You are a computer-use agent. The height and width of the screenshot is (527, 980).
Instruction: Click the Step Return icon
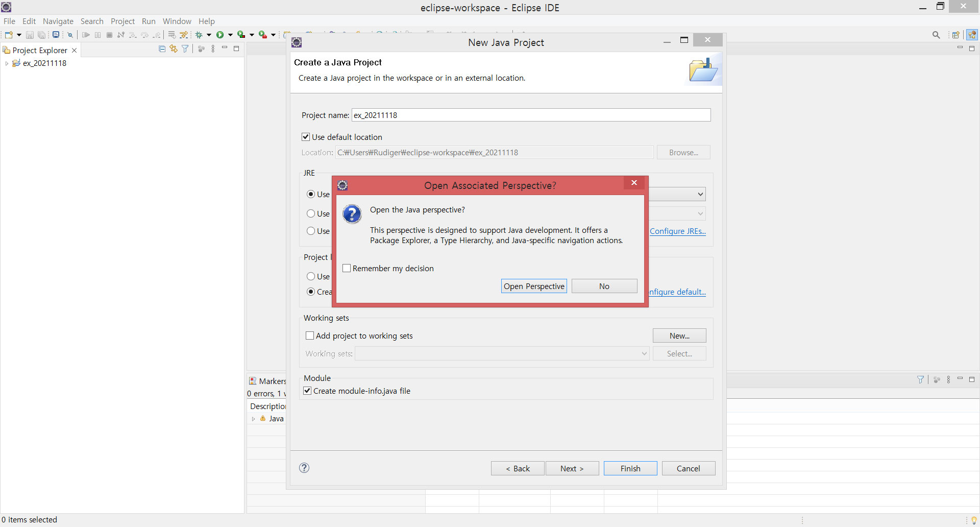click(157, 35)
